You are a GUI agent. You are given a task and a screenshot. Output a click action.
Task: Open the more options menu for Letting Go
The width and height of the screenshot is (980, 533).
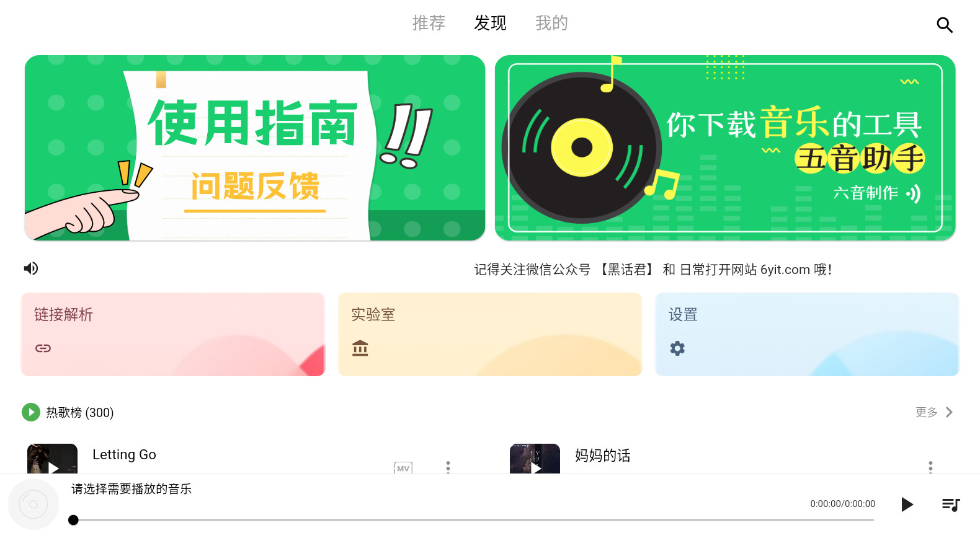(448, 467)
